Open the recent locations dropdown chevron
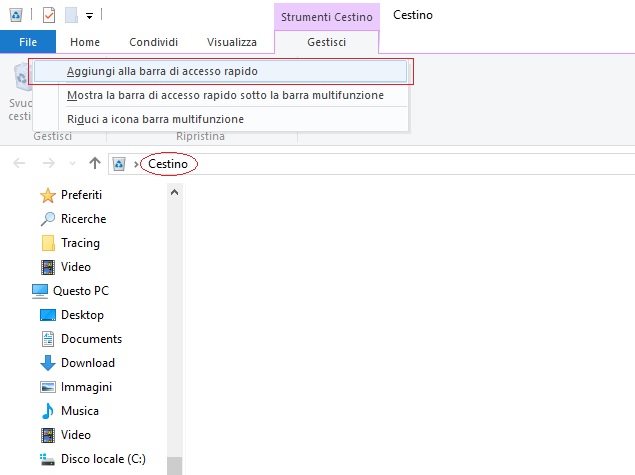Image resolution: width=635 pixels, height=475 pixels. point(72,163)
